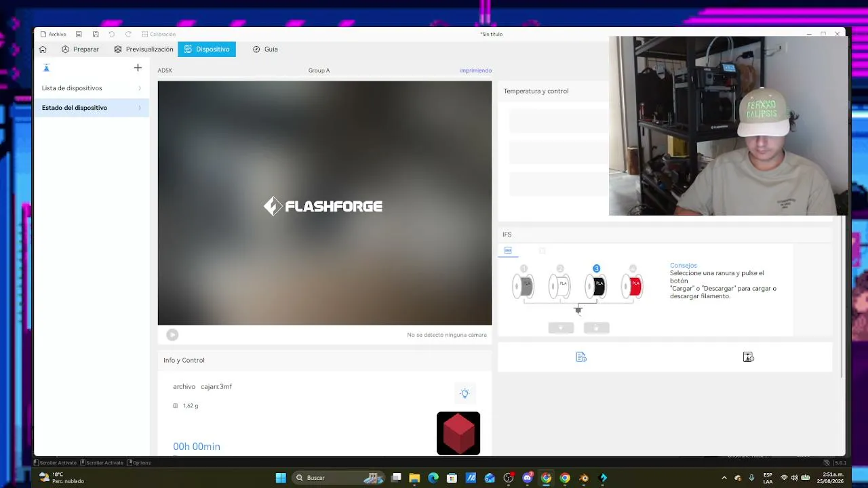Select the black PLA spool in slot 3

tap(597, 286)
